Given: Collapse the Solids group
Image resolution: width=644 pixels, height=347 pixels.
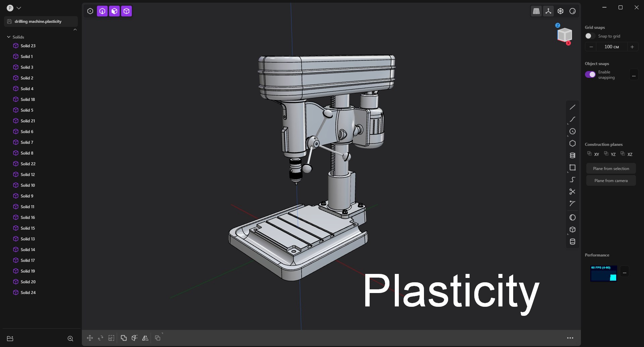Looking at the screenshot, I should [x=9, y=37].
